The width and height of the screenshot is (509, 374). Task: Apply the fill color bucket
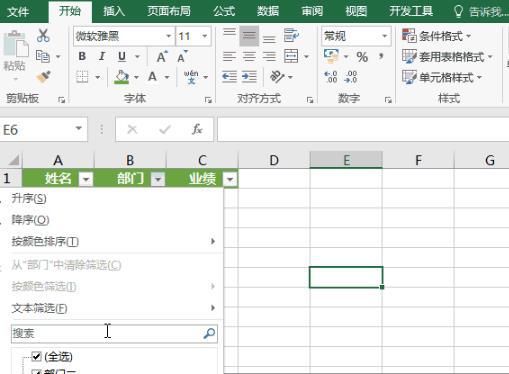click(x=122, y=77)
